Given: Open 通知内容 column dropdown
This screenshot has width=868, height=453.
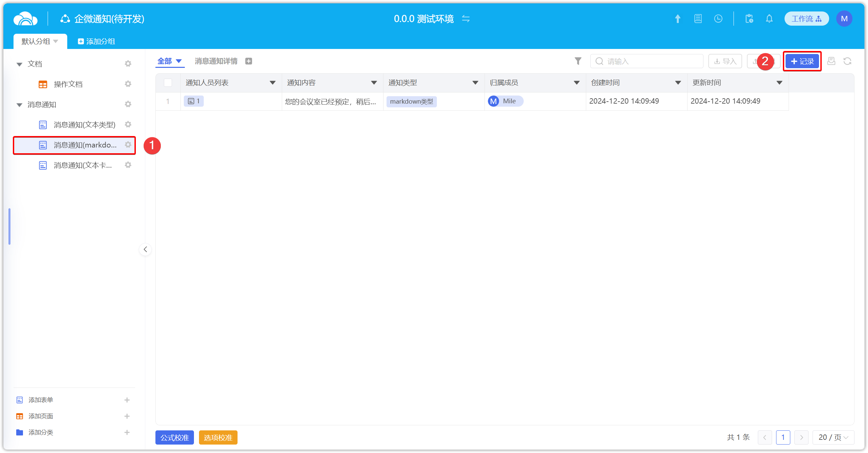Looking at the screenshot, I should (x=374, y=83).
